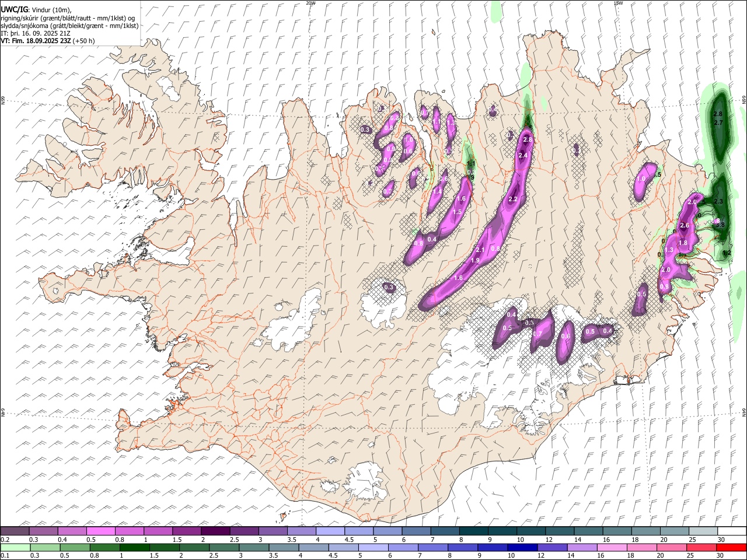
Task: Click the plum 1.5 swatch in upper legend row
Action: coord(186,531)
